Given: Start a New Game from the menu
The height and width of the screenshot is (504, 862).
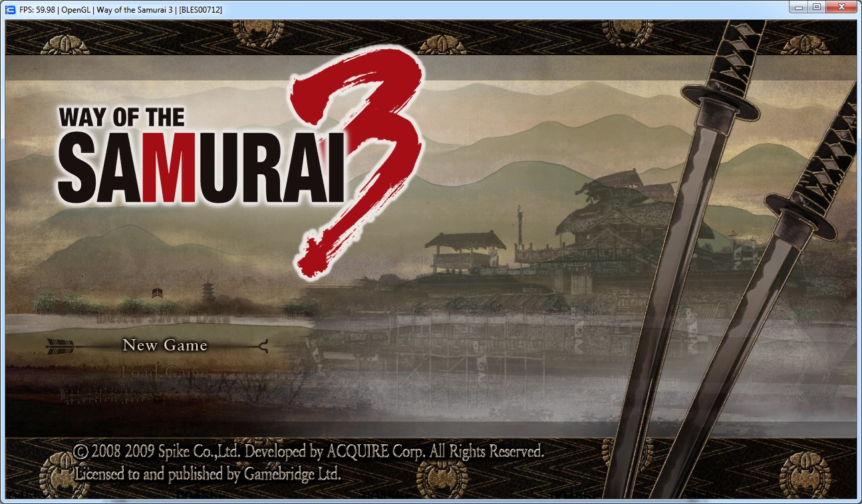Looking at the screenshot, I should pos(165,345).
